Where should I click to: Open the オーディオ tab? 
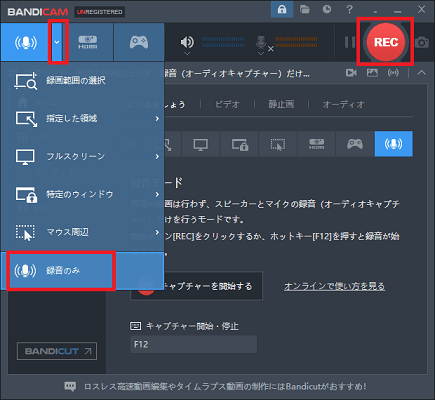343,104
